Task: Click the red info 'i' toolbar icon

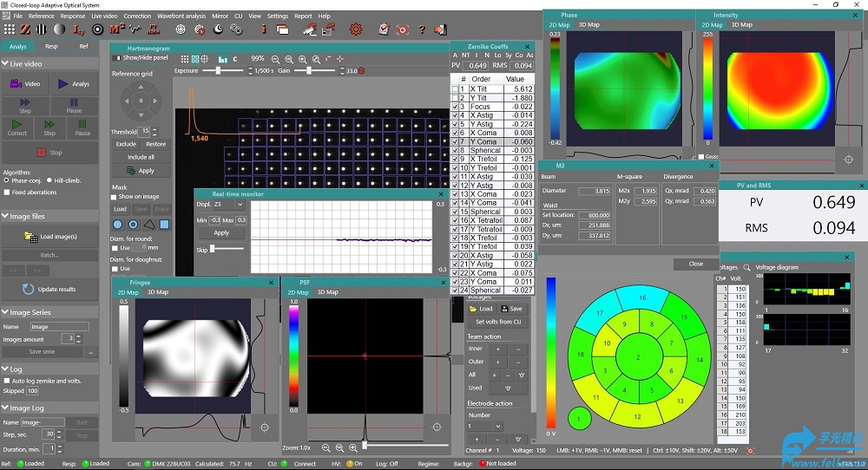Action: (264, 29)
